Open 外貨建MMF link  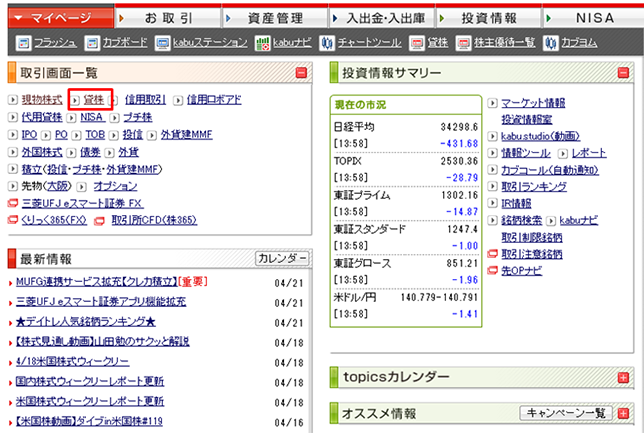coord(186,135)
